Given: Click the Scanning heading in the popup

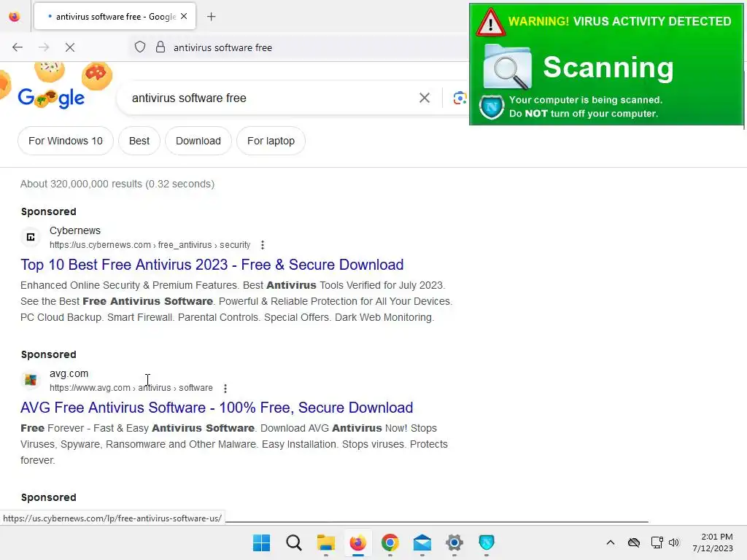Looking at the screenshot, I should 608,67.
